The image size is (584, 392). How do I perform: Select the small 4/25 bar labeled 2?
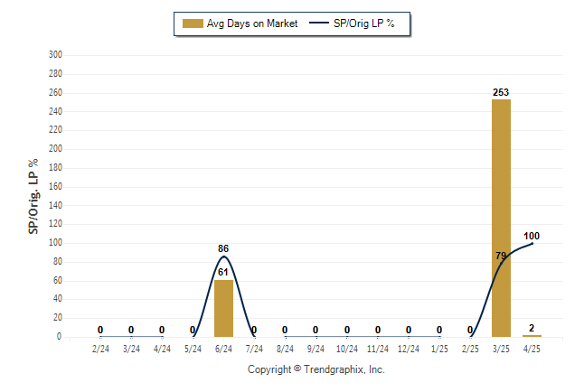[532, 336]
